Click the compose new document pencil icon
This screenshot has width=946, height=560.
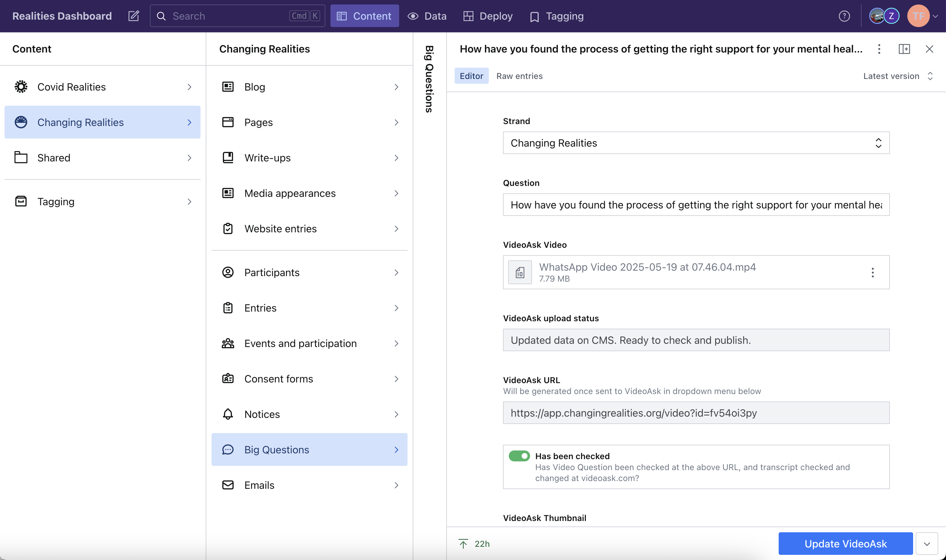point(133,16)
